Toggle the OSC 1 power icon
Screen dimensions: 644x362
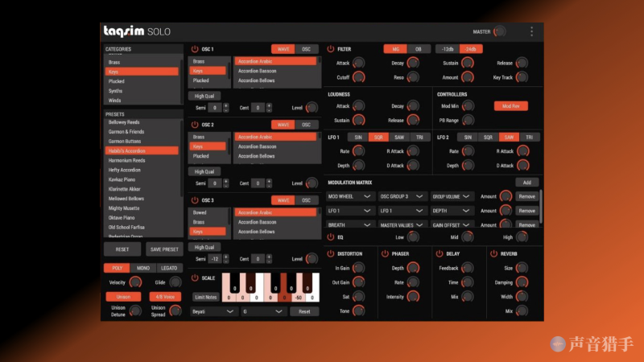194,49
